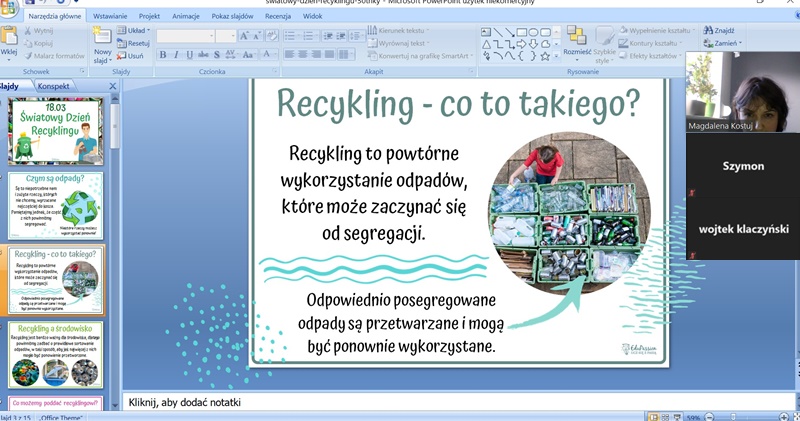The image size is (800, 421).
Task: Toggle bold B formatting
Action: click(163, 55)
